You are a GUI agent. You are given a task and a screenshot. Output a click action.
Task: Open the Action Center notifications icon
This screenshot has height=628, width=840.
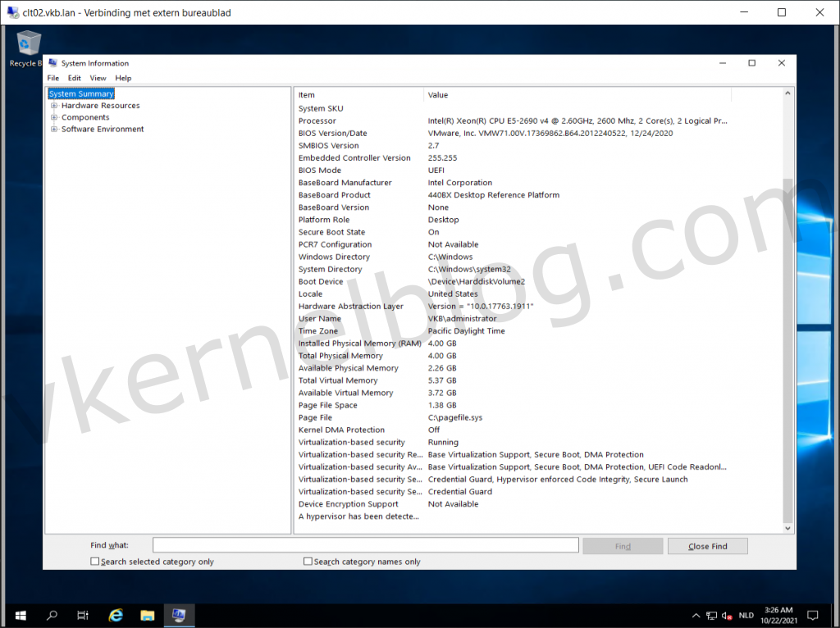[812, 615]
